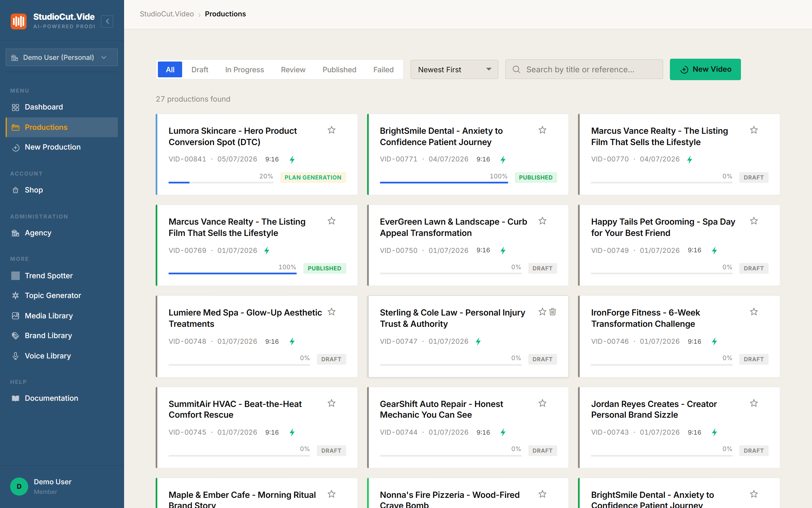Click the 05/07/2026 date on Lumora card

click(237, 159)
